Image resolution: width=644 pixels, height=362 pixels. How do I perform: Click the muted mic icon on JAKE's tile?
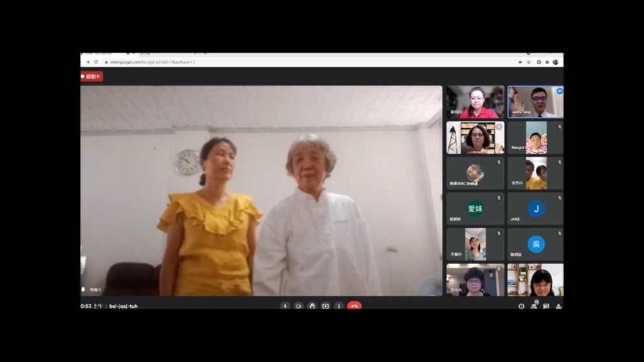pyautogui.click(x=559, y=198)
